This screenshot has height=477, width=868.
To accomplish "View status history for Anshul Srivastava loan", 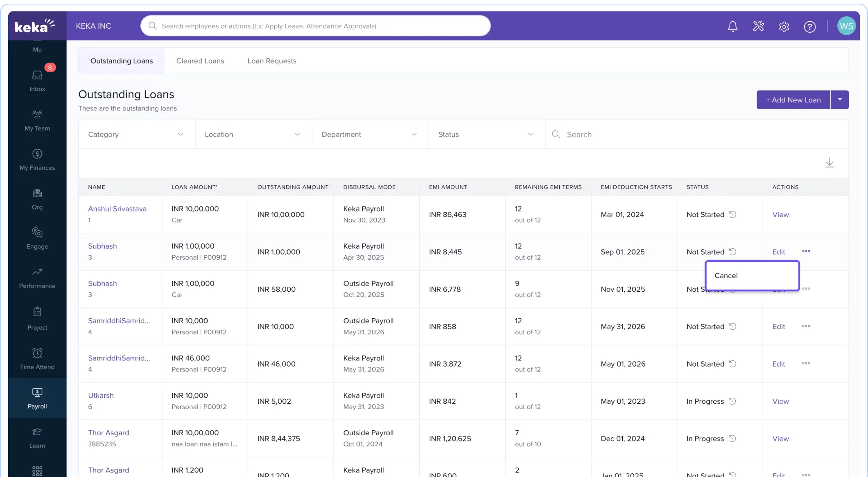I will click(x=732, y=214).
